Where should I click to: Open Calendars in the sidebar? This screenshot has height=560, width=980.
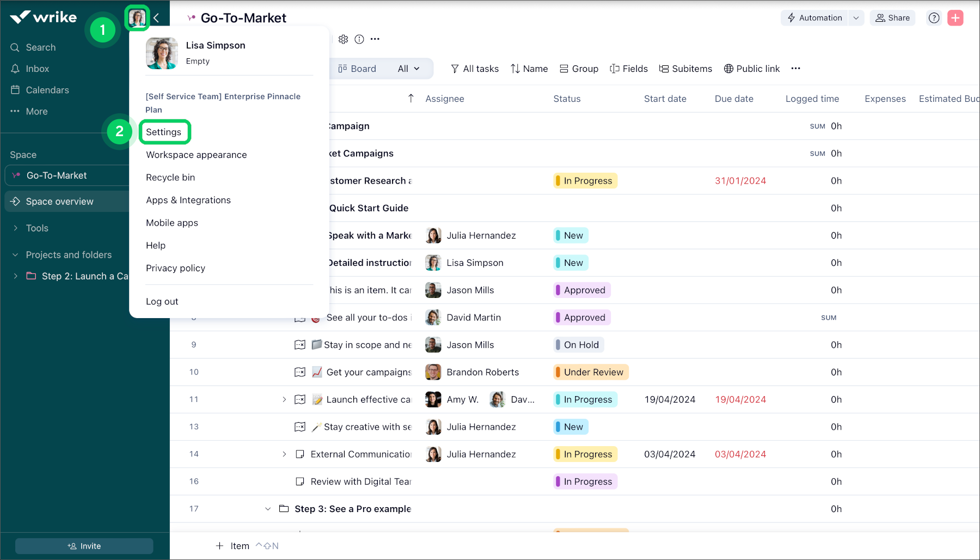tap(47, 90)
